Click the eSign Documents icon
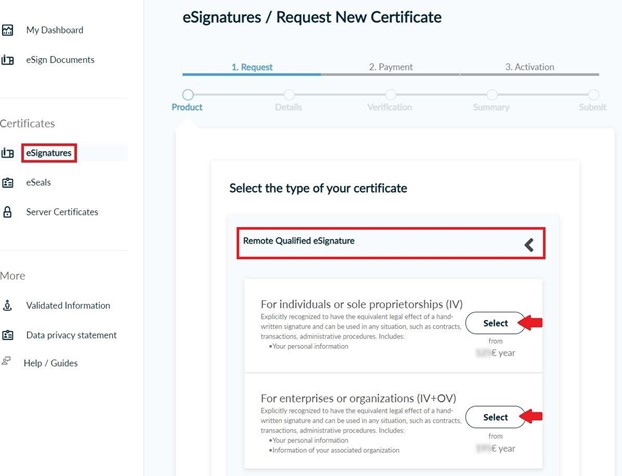The height and width of the screenshot is (476, 622). [8, 60]
